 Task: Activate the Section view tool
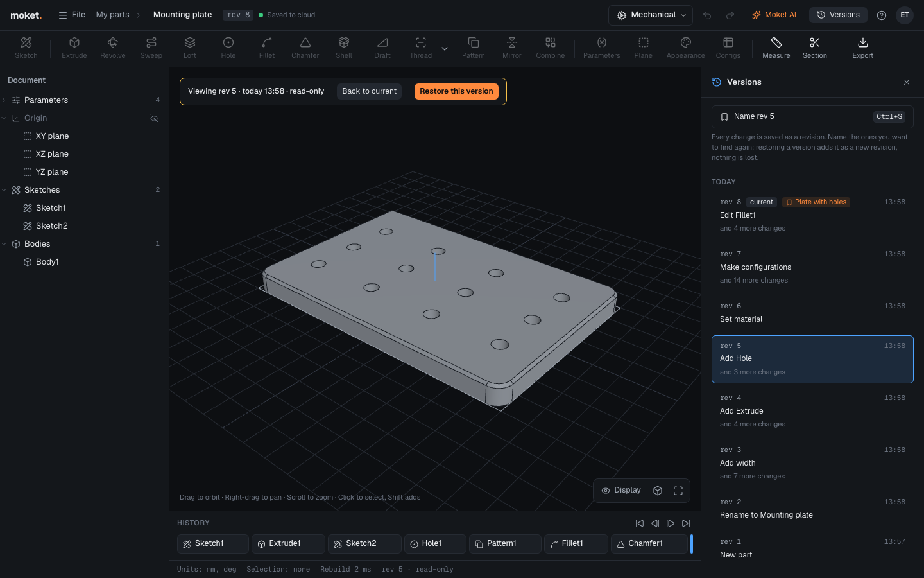pos(815,48)
